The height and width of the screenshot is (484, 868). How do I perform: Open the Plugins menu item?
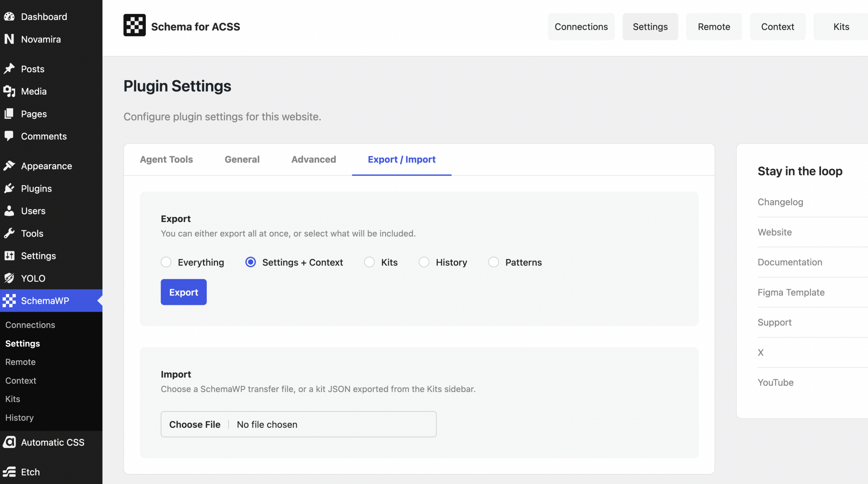(51, 188)
